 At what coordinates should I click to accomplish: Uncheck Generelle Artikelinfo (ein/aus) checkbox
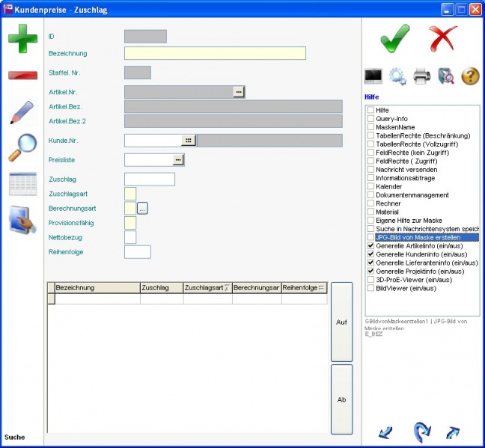[x=370, y=245]
